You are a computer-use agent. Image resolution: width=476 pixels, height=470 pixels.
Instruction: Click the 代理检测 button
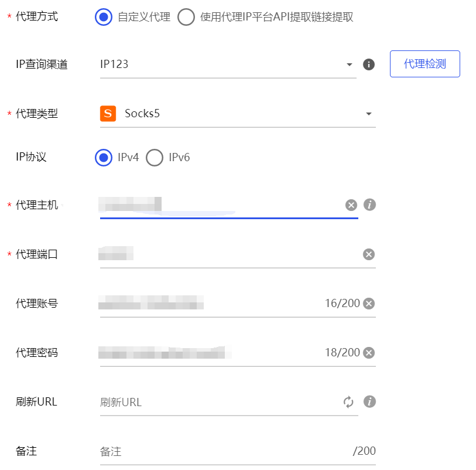424,64
